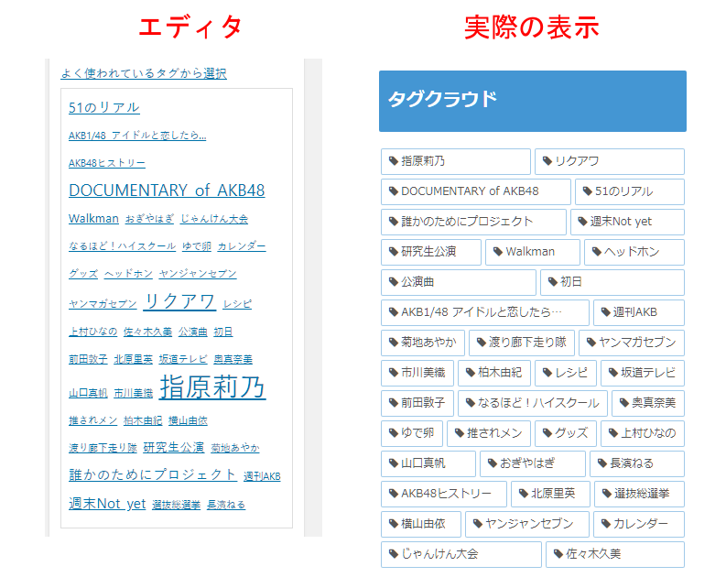
Task: Choose 横山由依 tag link in editor
Action: click(188, 420)
